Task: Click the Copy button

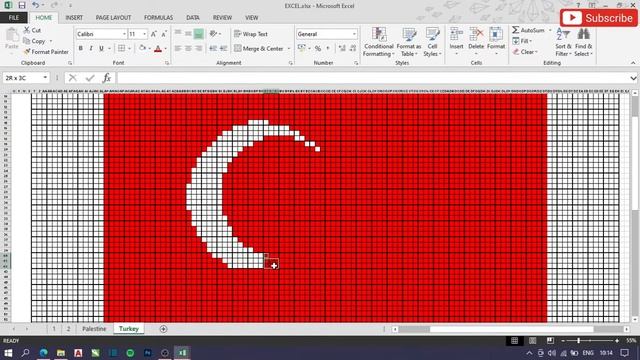Action: point(35,41)
